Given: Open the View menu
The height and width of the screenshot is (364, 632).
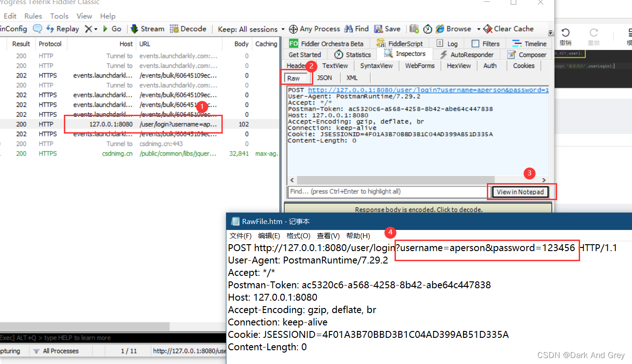Looking at the screenshot, I should click(x=84, y=16).
